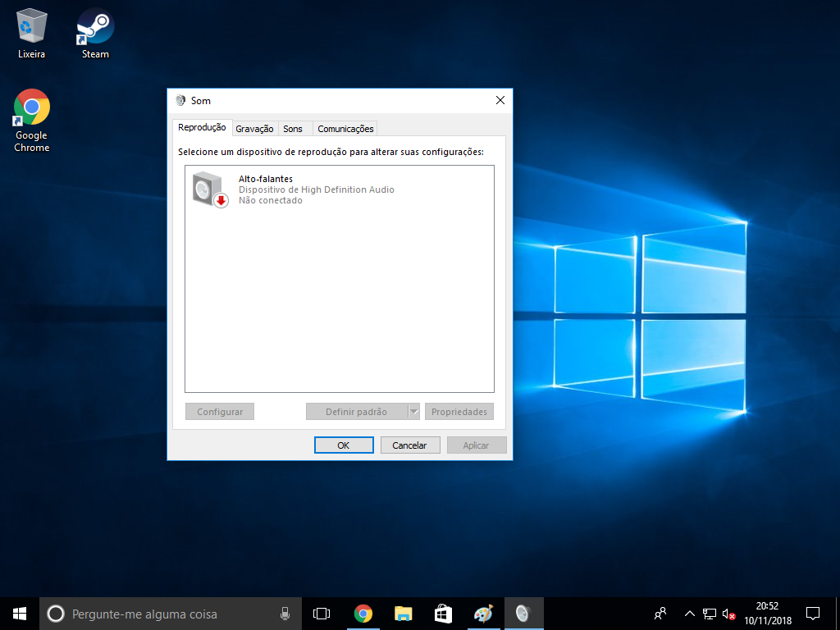Click the Cortana search box
The image size is (840, 630).
click(164, 614)
